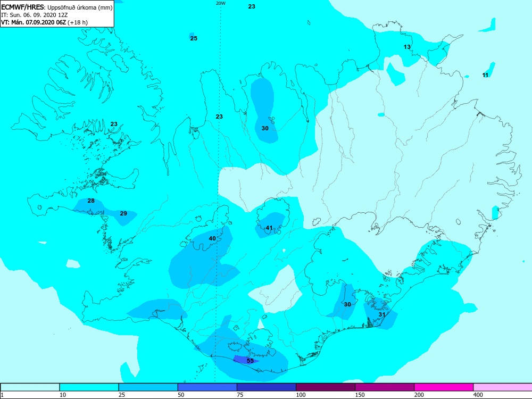Select the 40 precipitation value on the map
The image size is (532, 399).
tap(212, 238)
